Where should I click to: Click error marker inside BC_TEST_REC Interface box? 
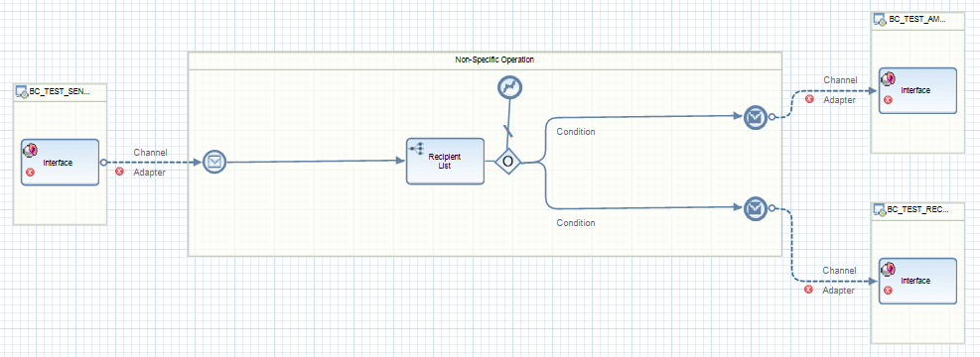click(888, 291)
